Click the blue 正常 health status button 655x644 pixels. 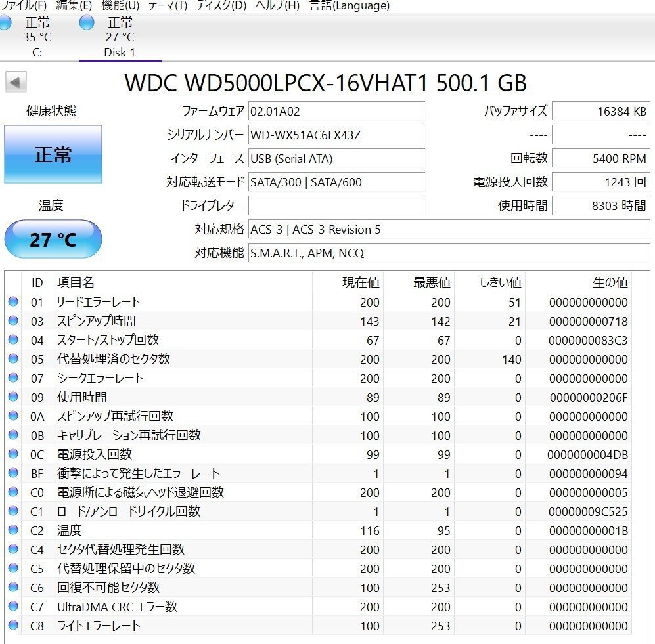53,154
